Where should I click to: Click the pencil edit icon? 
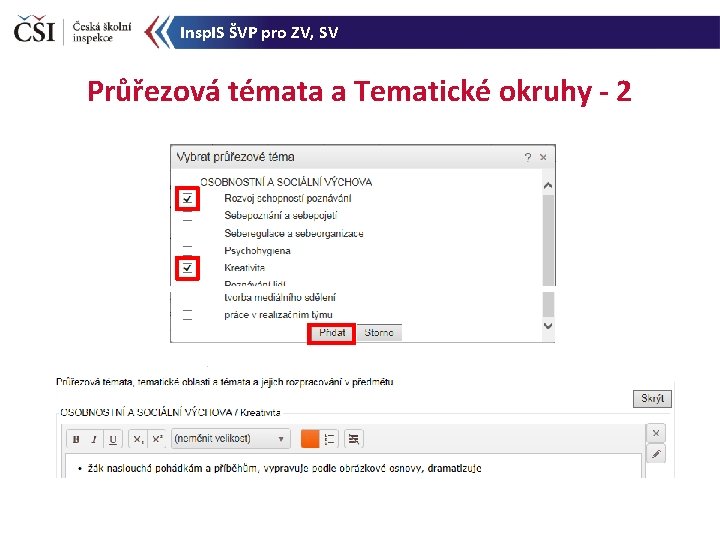[656, 454]
